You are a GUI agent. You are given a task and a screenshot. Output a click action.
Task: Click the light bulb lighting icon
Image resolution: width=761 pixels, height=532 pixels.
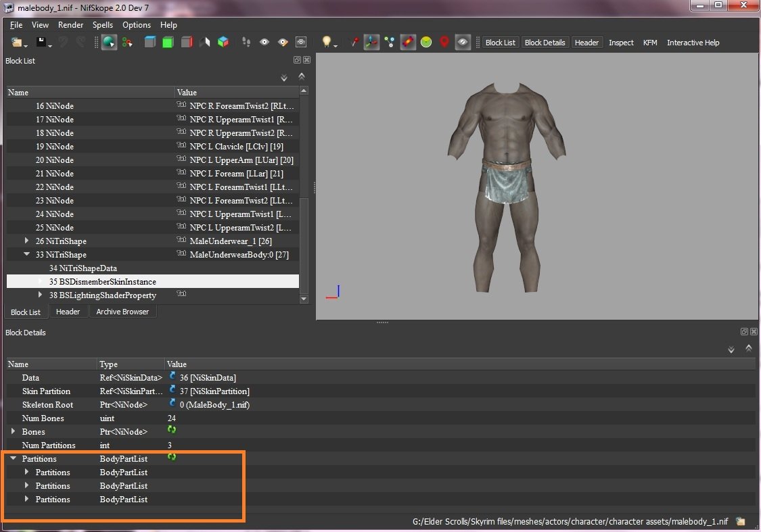(x=327, y=42)
